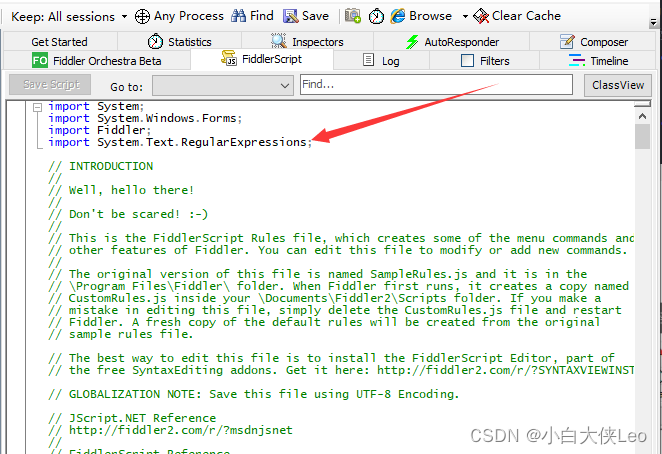This screenshot has width=662, height=454.
Task: Click the line 'import System.Windows.Forms;'
Action: coord(145,118)
